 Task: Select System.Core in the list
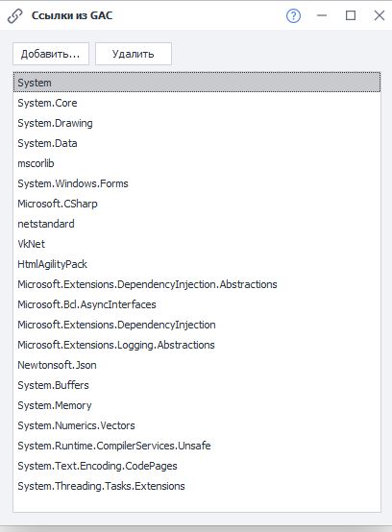197,103
